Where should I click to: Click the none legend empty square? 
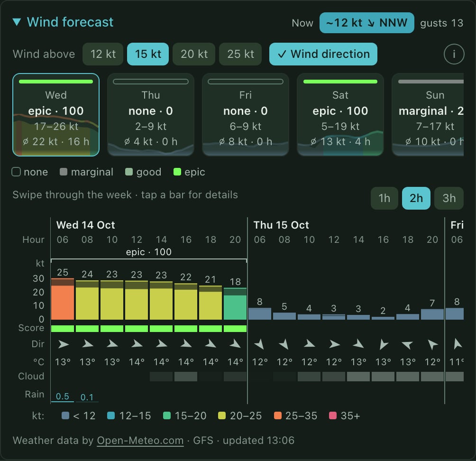click(x=16, y=172)
